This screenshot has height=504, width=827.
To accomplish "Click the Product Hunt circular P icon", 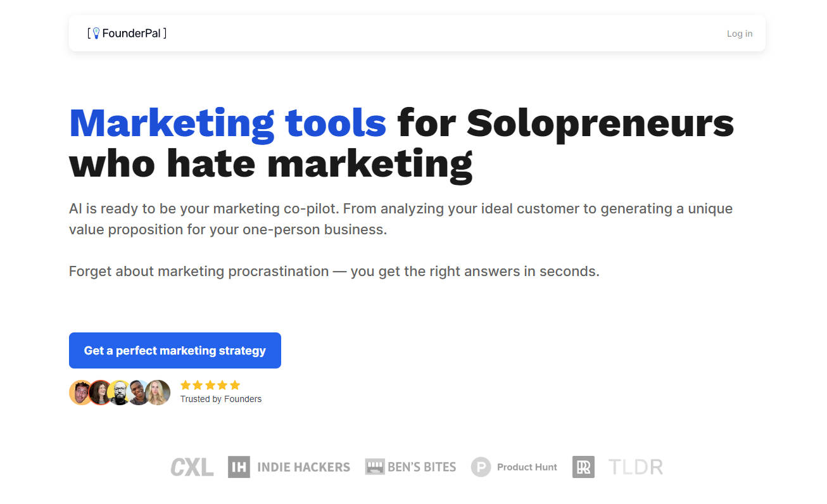I will (x=481, y=467).
